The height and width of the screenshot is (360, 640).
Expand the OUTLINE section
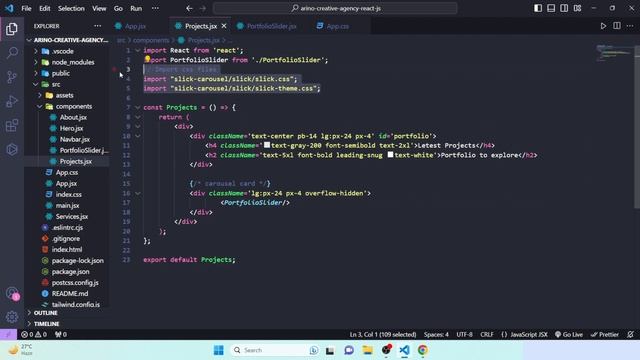[x=45, y=313]
